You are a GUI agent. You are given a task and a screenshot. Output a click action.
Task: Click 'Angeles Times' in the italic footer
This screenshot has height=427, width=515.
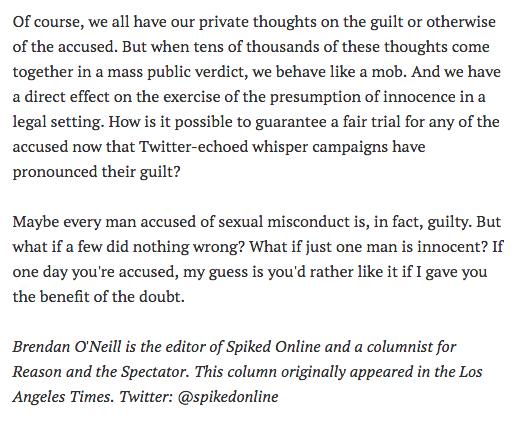coord(61,397)
